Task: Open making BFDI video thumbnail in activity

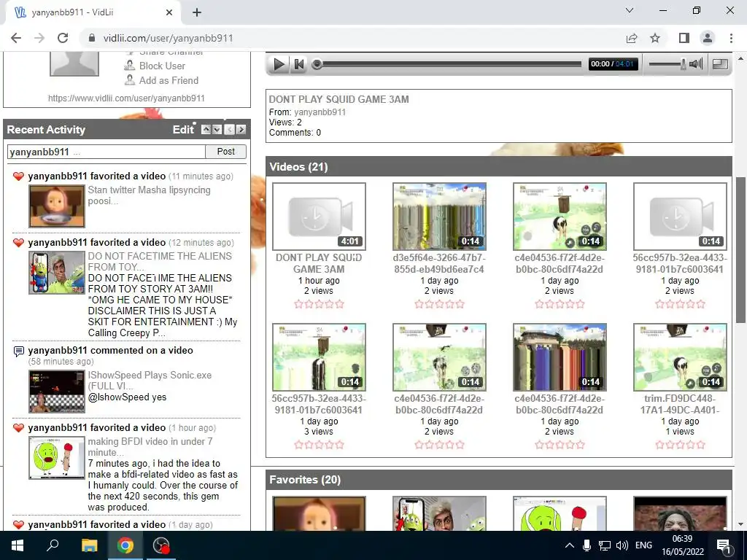Action: [57, 458]
